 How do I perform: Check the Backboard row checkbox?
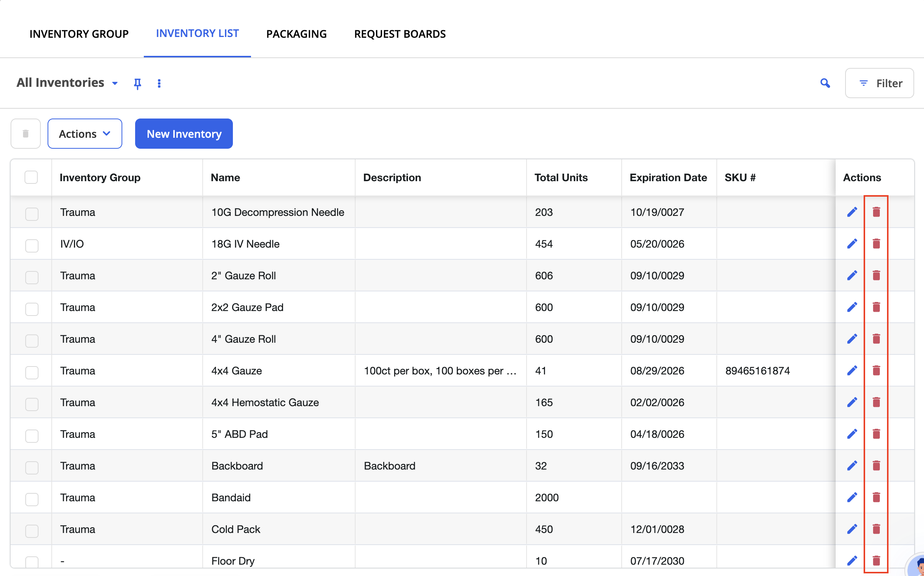point(32,467)
